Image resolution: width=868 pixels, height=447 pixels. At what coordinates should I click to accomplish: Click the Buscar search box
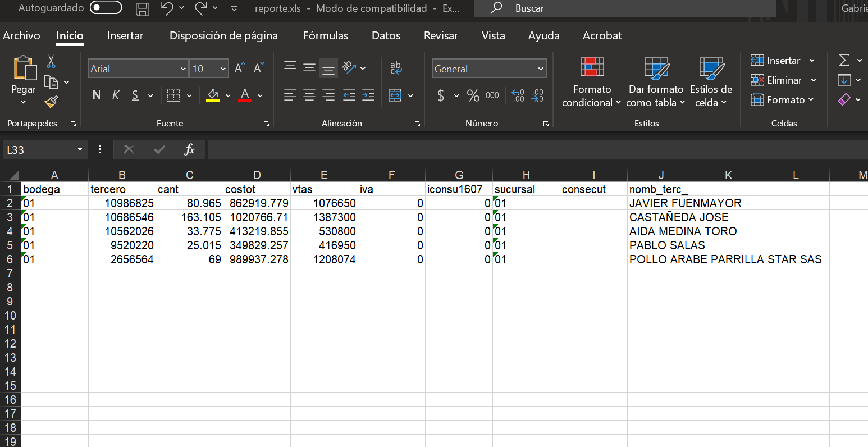(625, 8)
